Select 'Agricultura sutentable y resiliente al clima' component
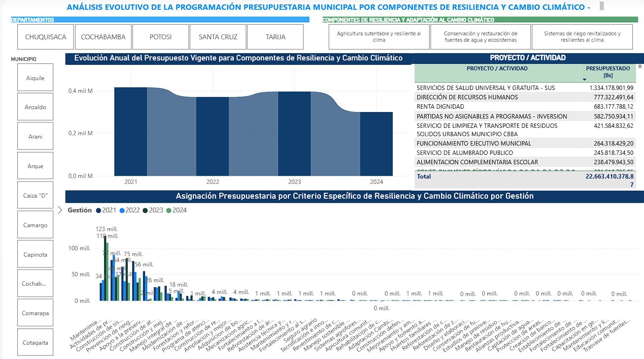644x359 pixels. (x=378, y=36)
